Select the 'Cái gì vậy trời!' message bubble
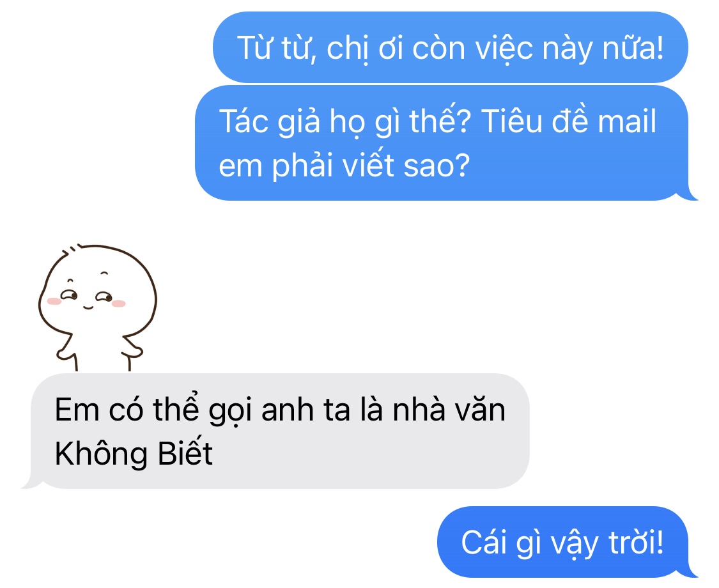719x588 pixels. point(562,542)
